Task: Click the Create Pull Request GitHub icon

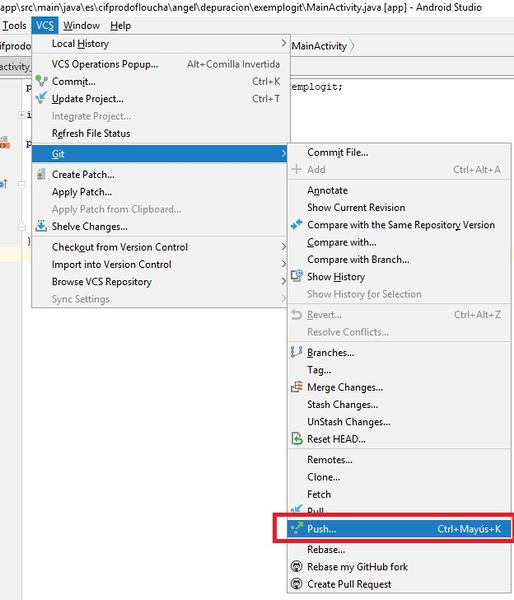Action: [x=297, y=584]
